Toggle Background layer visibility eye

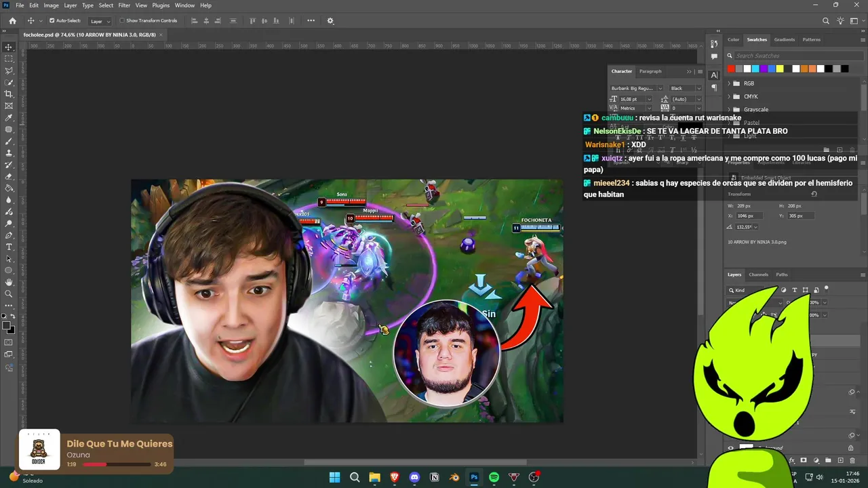[x=730, y=448]
